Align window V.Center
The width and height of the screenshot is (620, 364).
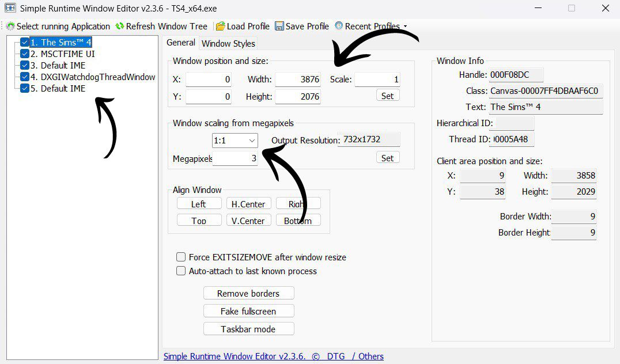click(x=248, y=221)
